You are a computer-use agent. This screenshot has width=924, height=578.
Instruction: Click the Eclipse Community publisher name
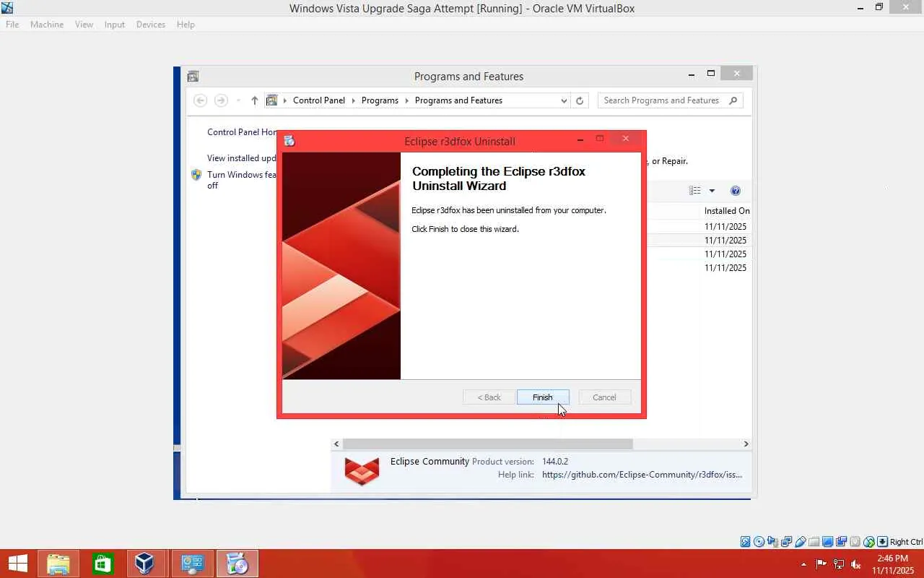(430, 462)
